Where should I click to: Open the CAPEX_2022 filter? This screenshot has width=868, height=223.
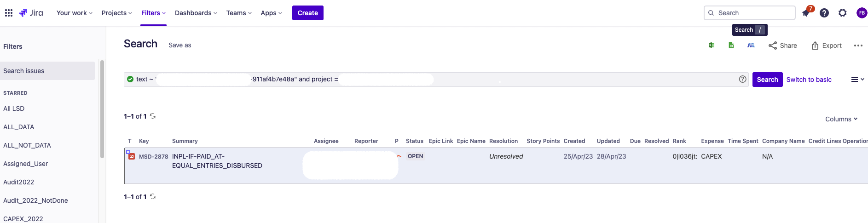(23, 219)
